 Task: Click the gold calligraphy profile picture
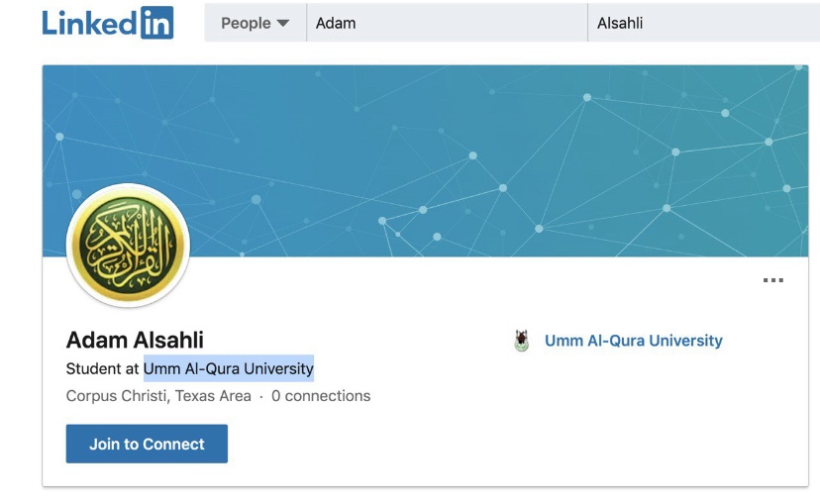pos(128,245)
